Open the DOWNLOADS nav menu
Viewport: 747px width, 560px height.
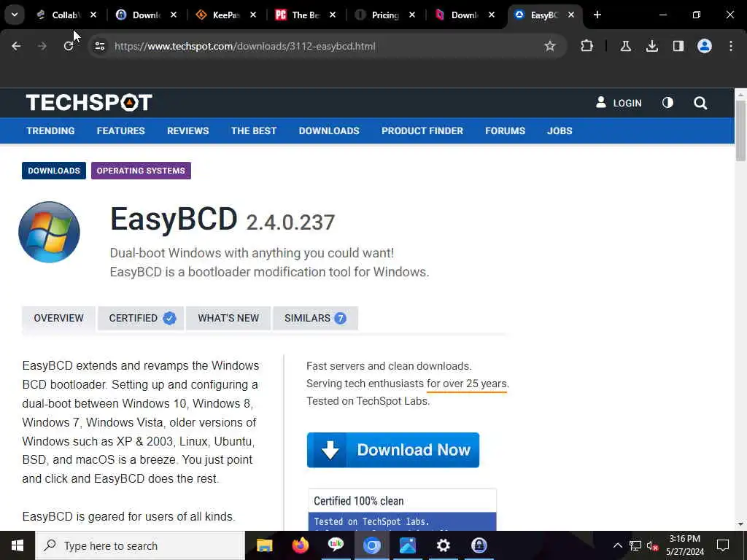[x=329, y=131]
